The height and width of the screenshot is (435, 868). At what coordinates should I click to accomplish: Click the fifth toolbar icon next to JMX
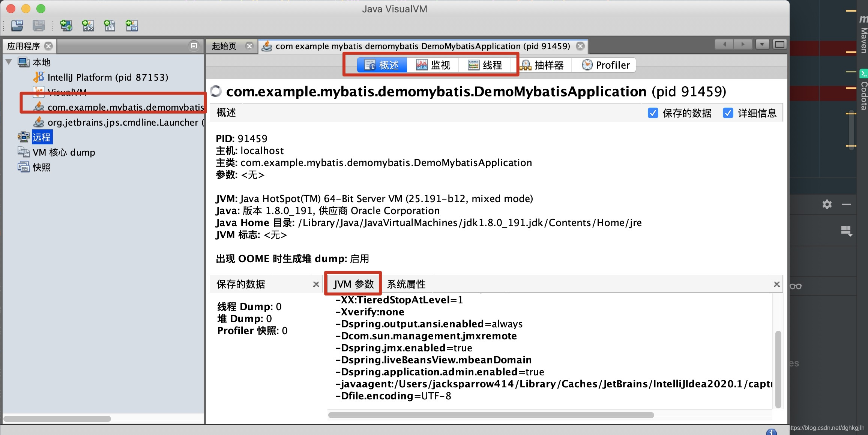(110, 25)
